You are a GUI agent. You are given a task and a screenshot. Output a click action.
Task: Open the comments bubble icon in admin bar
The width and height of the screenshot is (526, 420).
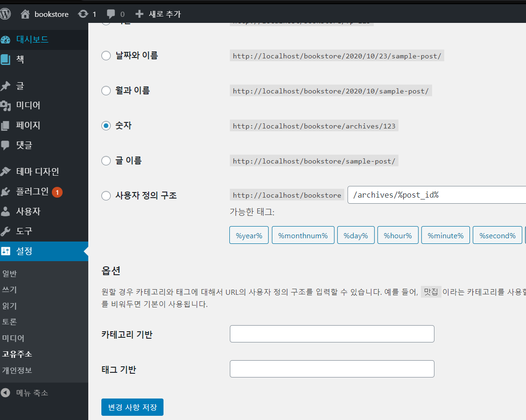pos(111,14)
